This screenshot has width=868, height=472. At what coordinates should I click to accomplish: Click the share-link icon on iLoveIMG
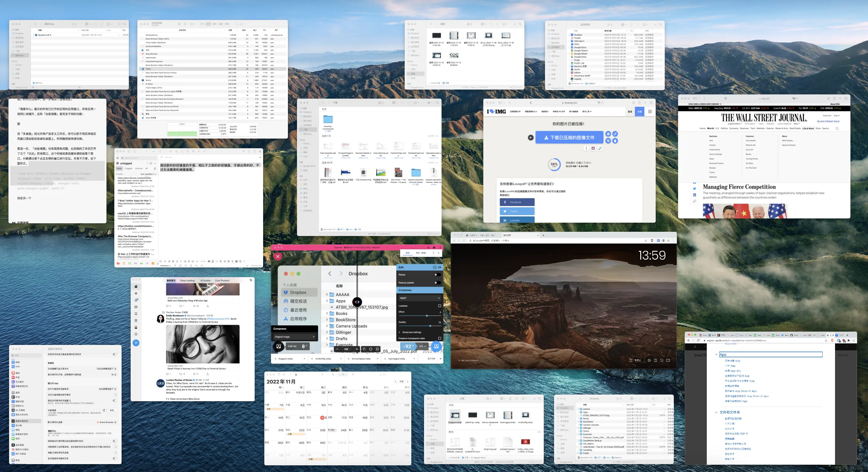615,134
